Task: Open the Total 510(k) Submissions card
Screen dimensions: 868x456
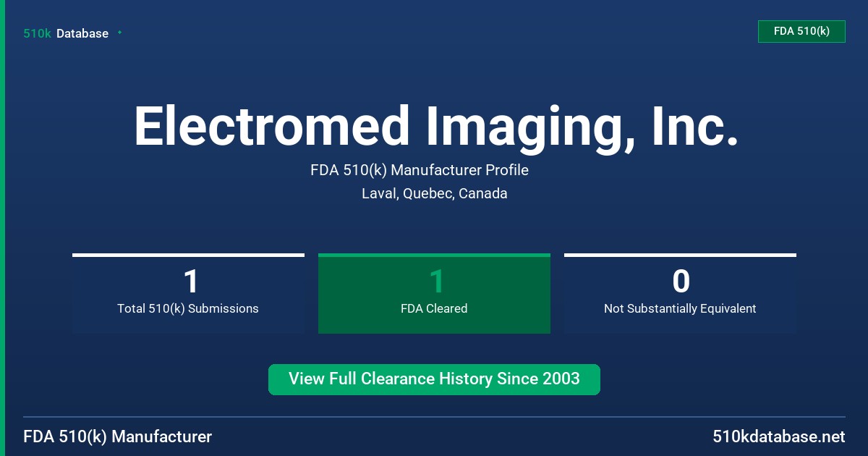Action: click(188, 293)
